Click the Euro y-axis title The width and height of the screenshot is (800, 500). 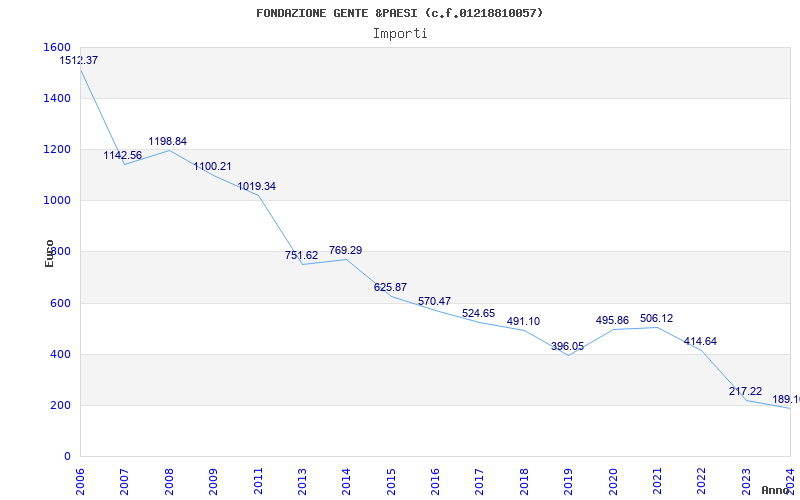(x=50, y=253)
